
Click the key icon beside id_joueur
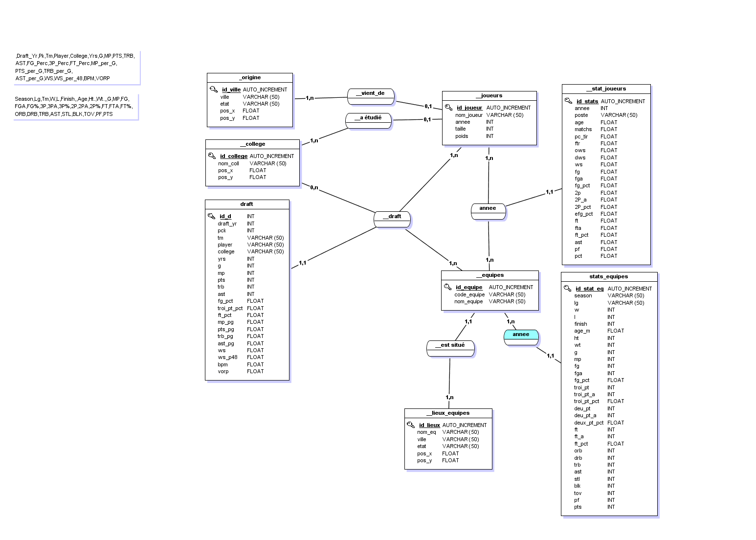[x=448, y=108]
